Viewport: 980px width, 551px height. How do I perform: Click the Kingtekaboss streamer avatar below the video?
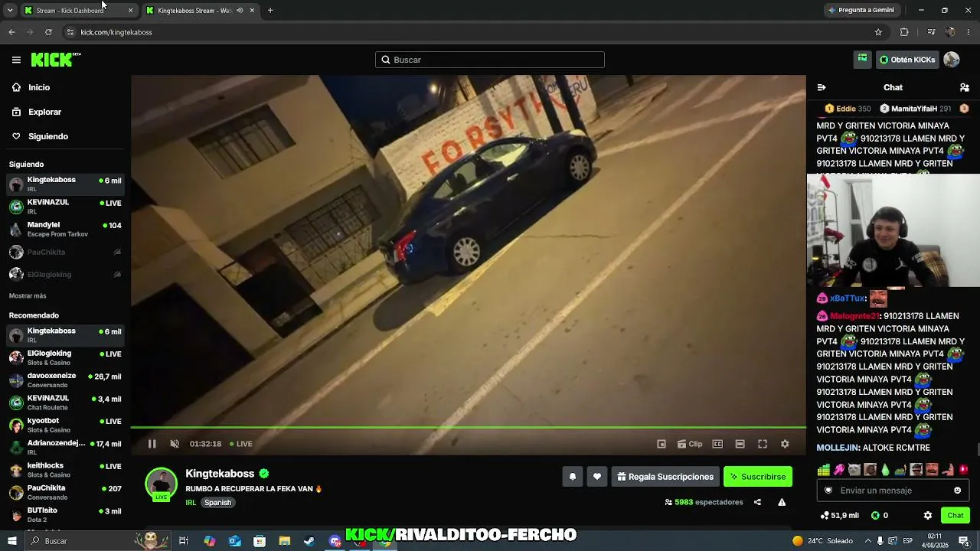pos(162,484)
